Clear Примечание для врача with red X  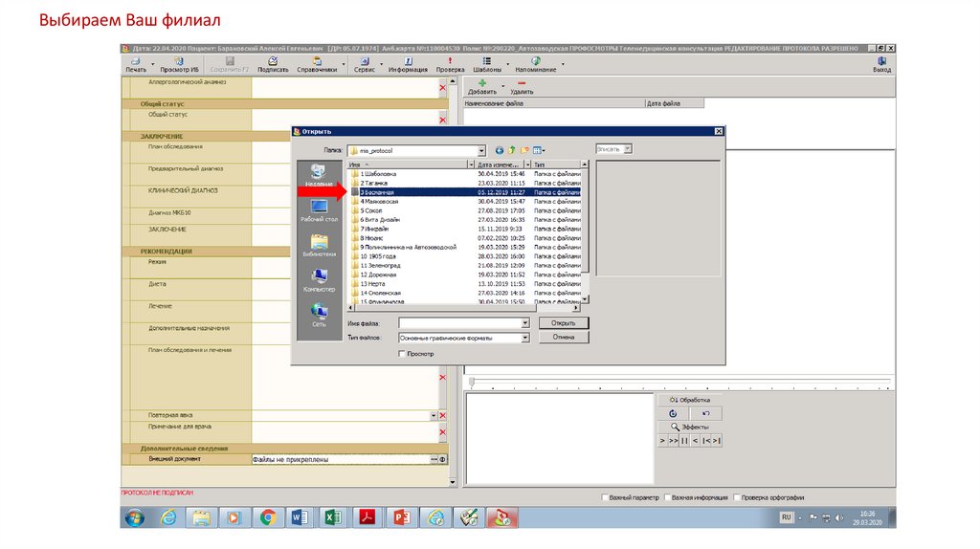tap(442, 432)
